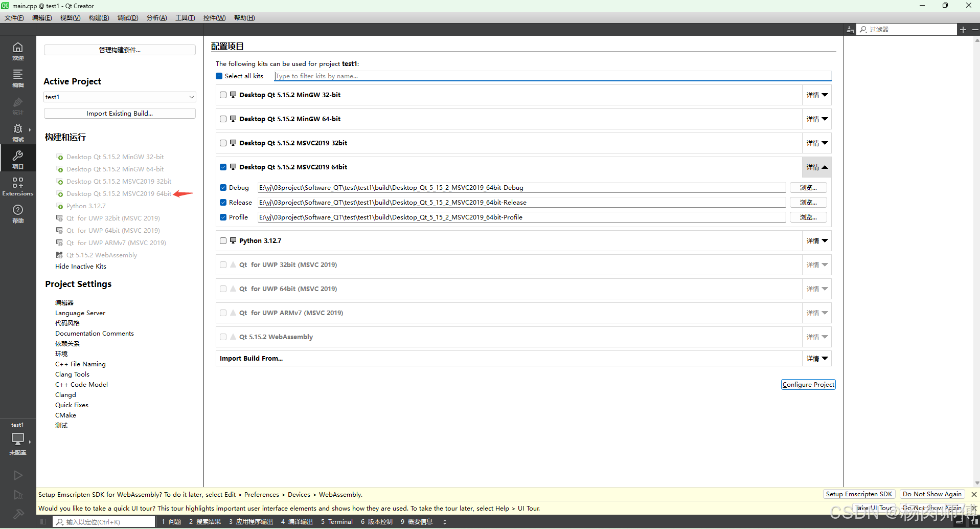Click the Build hammer icon
The width and height of the screenshot is (980, 529).
click(18, 514)
